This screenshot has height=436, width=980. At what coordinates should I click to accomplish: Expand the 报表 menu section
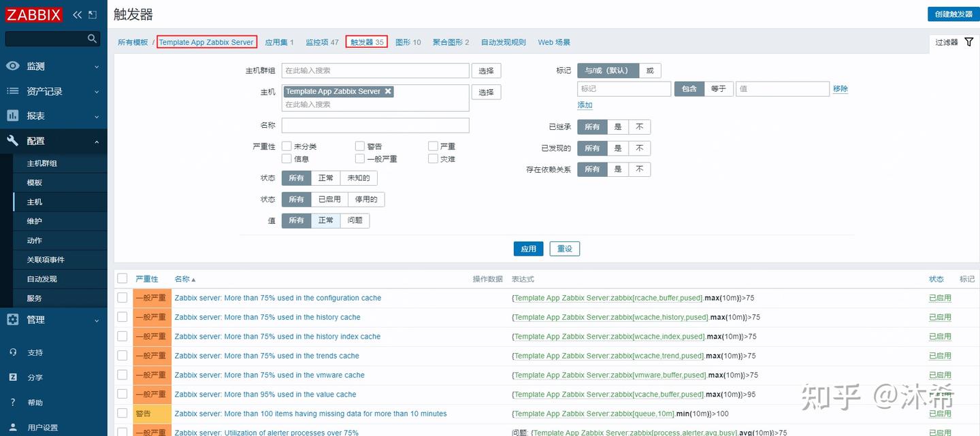54,116
